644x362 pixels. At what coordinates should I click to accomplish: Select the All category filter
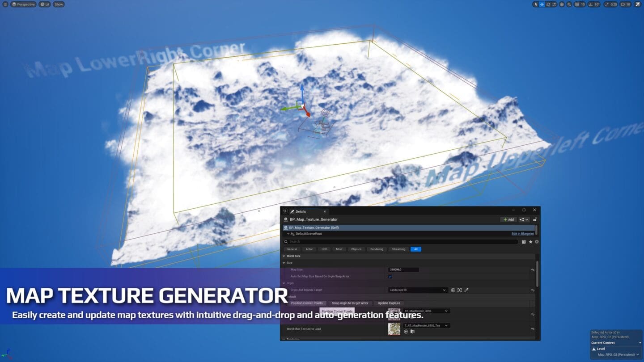pos(416,249)
